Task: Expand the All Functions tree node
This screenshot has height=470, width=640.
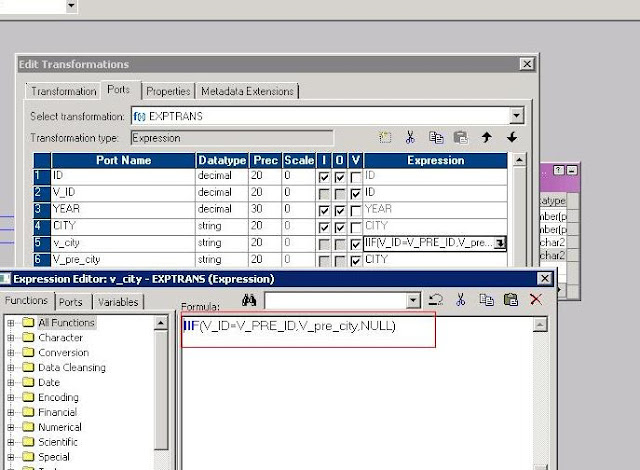Action: pos(11,323)
